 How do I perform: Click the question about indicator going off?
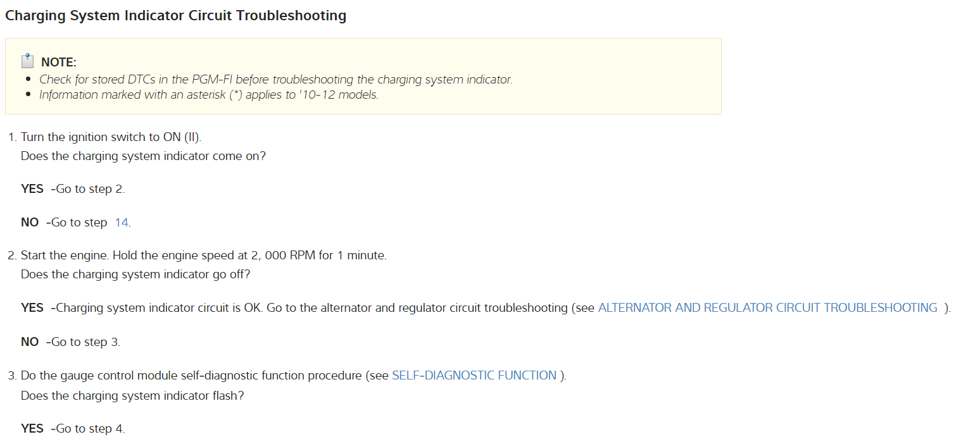tap(135, 274)
